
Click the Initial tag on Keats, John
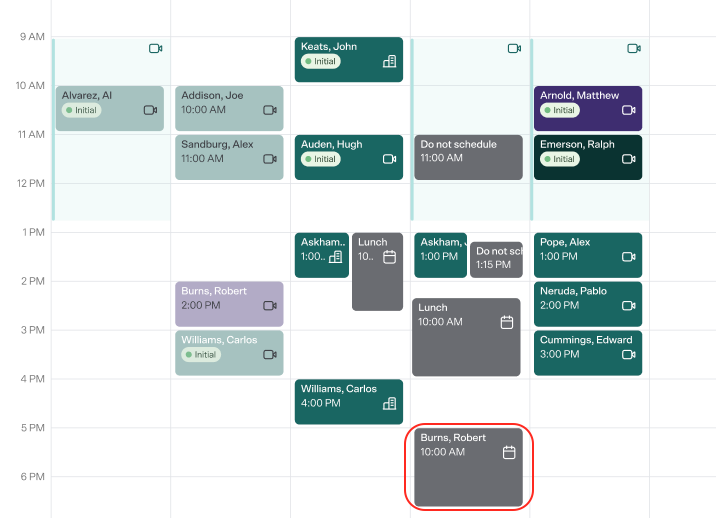click(321, 61)
